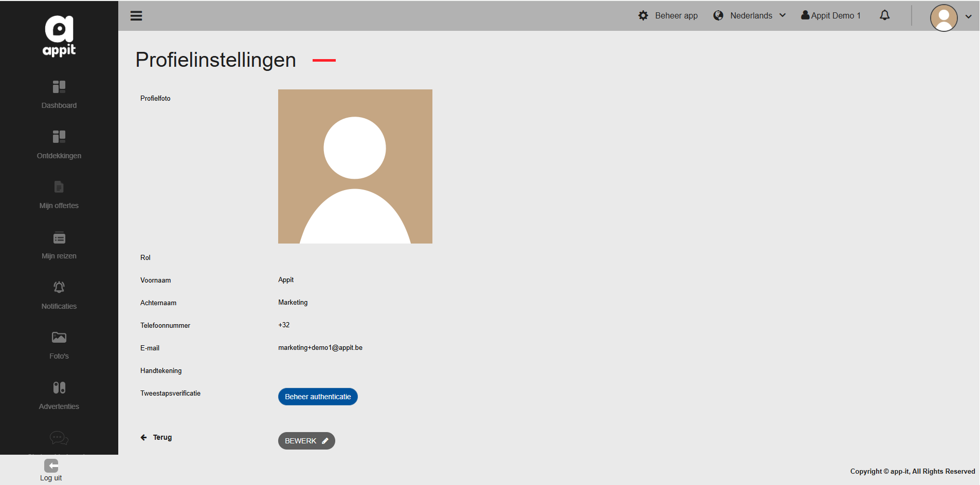Image resolution: width=980 pixels, height=485 pixels.
Task: Click the Mijn offertes label
Action: click(x=59, y=206)
